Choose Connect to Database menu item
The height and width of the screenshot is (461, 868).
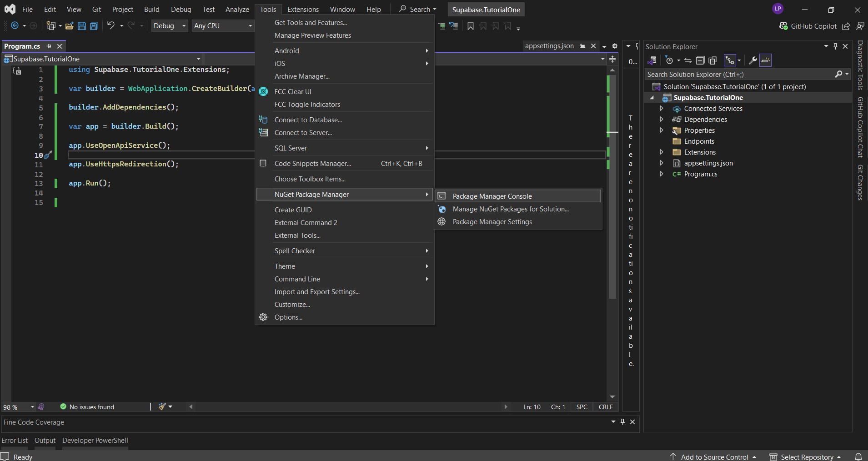(x=344, y=120)
